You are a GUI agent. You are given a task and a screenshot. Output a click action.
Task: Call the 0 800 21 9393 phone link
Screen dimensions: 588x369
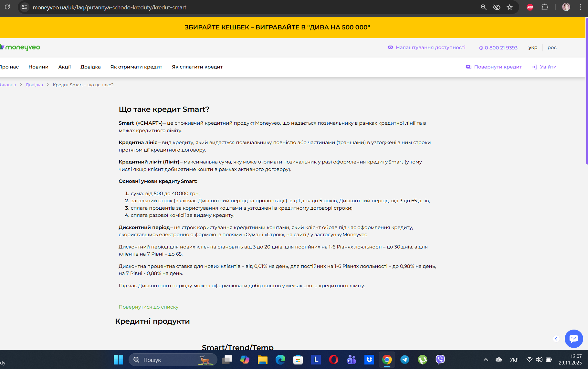(498, 48)
